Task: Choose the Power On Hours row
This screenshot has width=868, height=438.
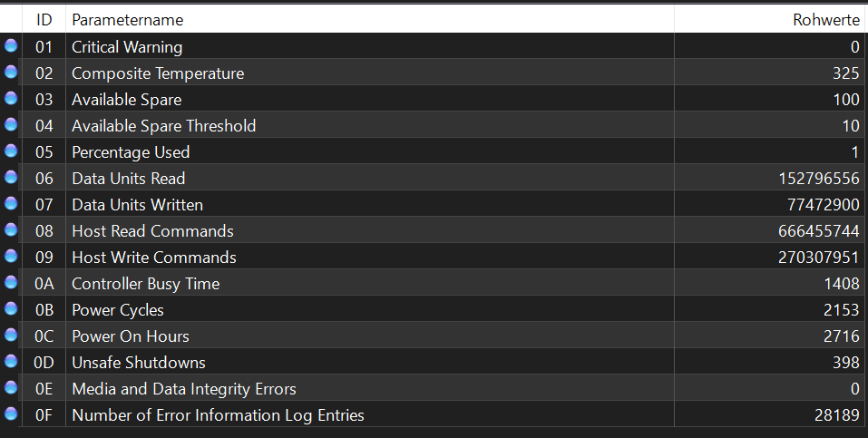Action: pos(130,336)
